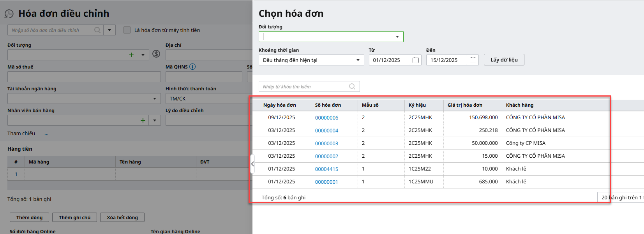The image size is (644, 234).
Task: Click search icon in keyword search box
Action: click(x=352, y=86)
